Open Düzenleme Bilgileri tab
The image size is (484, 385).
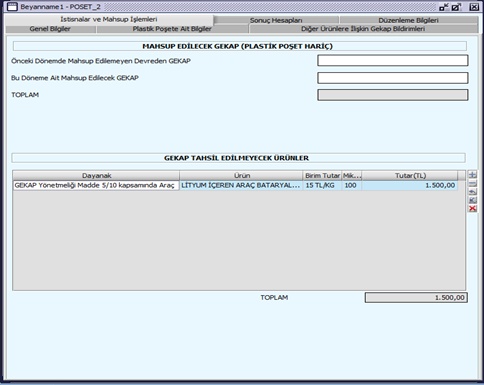point(408,20)
